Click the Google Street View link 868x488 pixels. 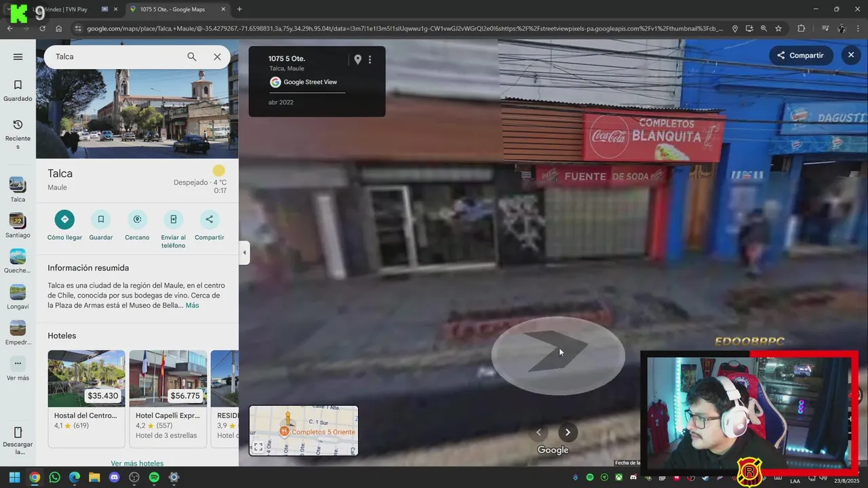[310, 82]
